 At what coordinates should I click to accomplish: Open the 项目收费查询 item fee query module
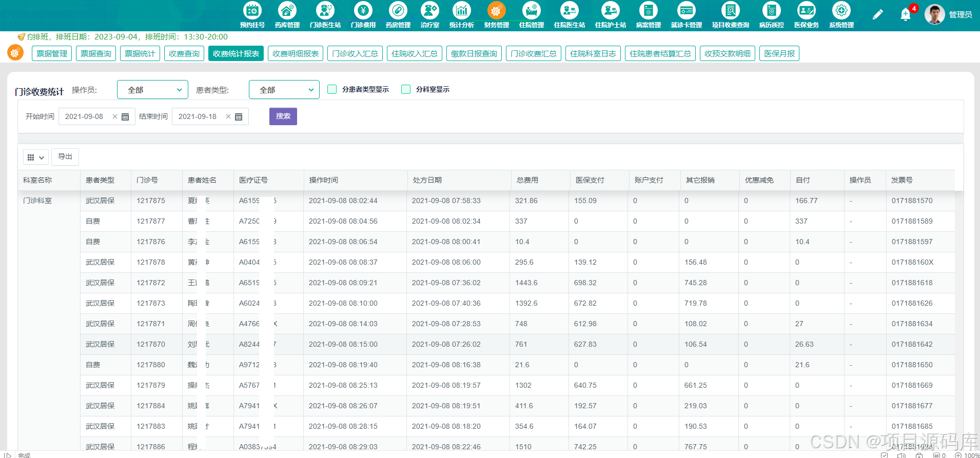(730, 15)
